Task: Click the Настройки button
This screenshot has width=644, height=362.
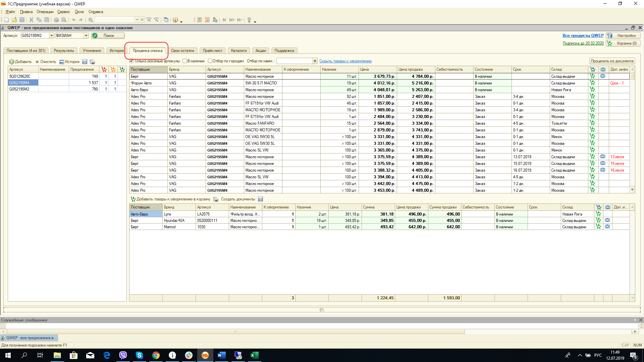Action: (x=624, y=36)
